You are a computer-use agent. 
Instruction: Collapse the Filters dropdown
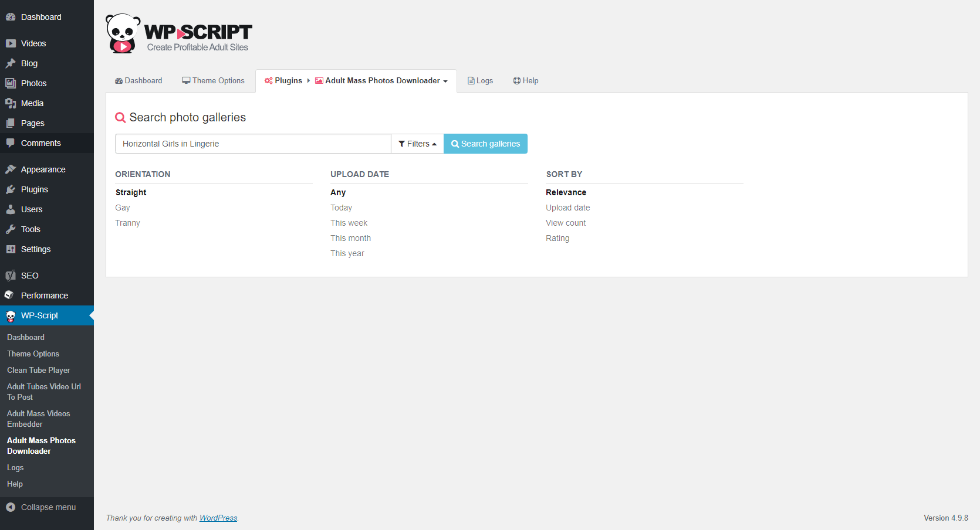417,144
